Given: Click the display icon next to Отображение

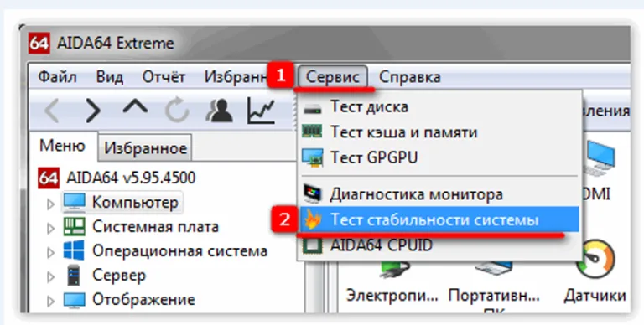Looking at the screenshot, I should pos(75,300).
